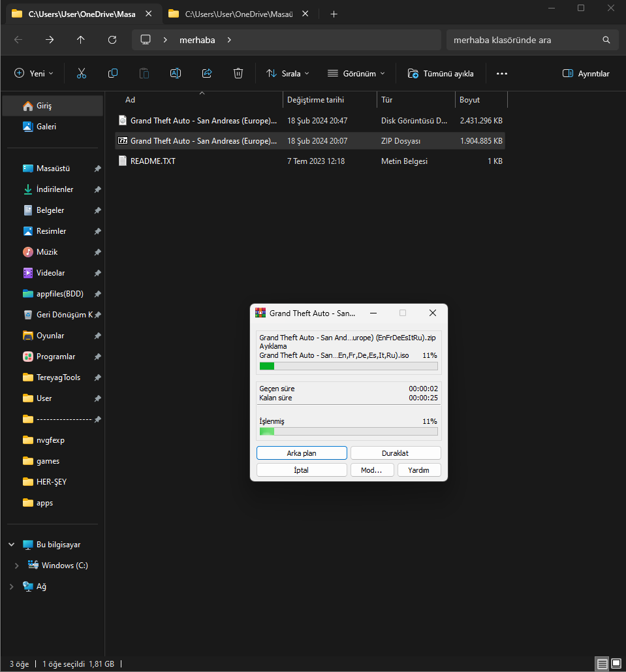Switch to details list view in status bar
Screen dimensions: 626x672
tap(602, 664)
